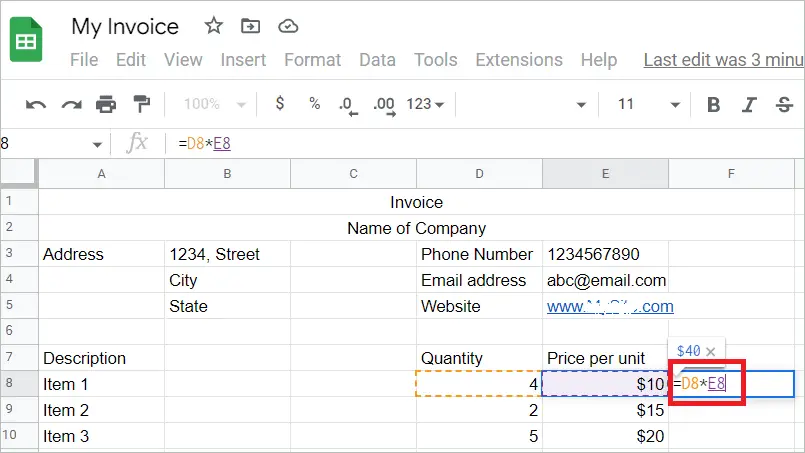Image resolution: width=805 pixels, height=453 pixels.
Task: Click the Redo arrow
Action: click(x=71, y=105)
